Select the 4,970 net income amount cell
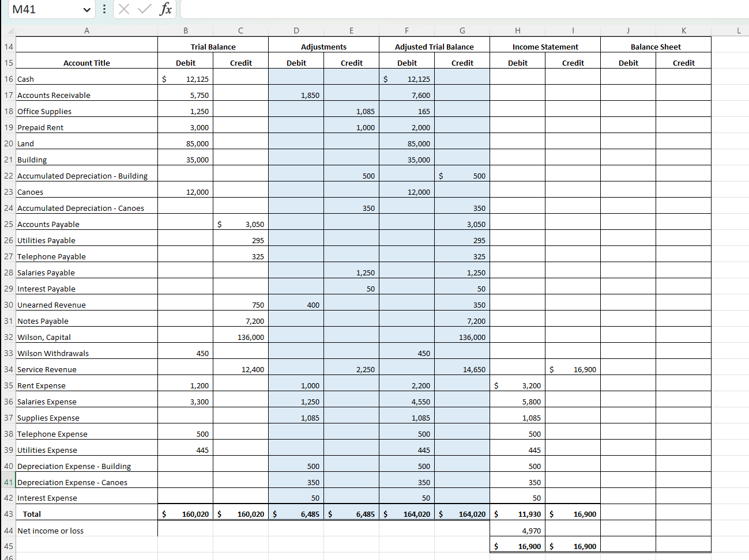Screen dimensions: 749x560 click(517, 530)
